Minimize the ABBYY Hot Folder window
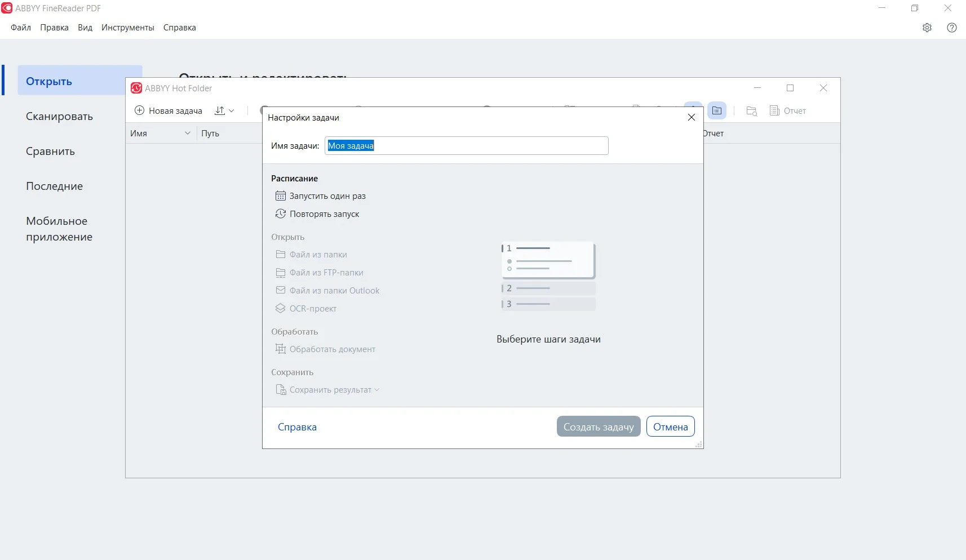This screenshot has height=560, width=966. [757, 88]
